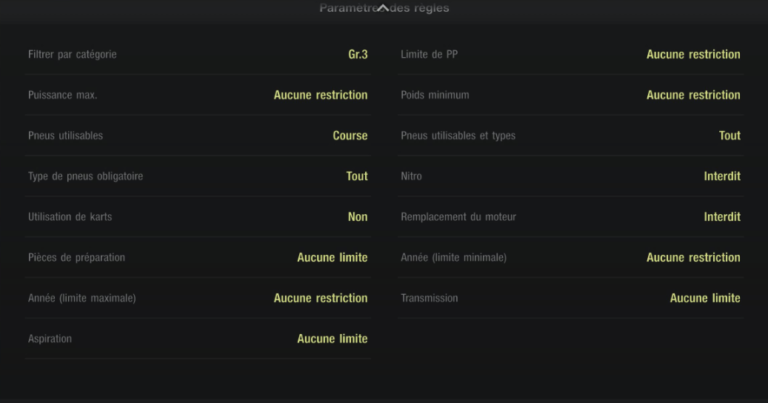Click the Pièces de préparation row
768x403 pixels.
click(198, 257)
